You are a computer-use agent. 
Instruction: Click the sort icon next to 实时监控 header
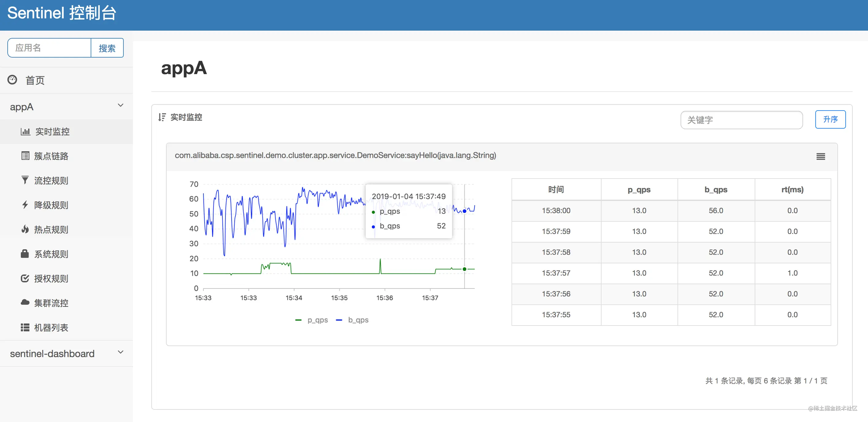pos(162,117)
